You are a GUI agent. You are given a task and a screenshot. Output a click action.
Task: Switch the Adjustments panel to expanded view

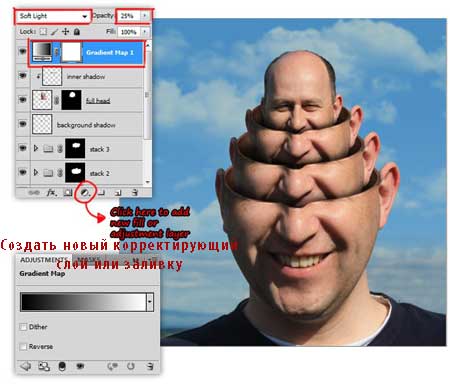click(x=44, y=366)
